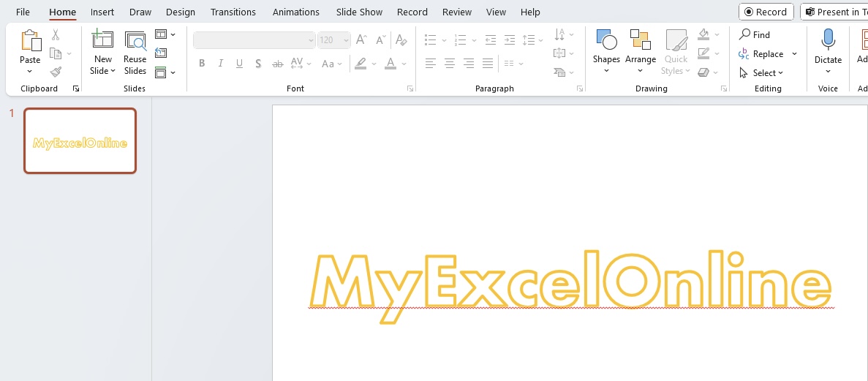The image size is (868, 381).
Task: Toggle Justify paragraph alignment
Action: click(488, 64)
